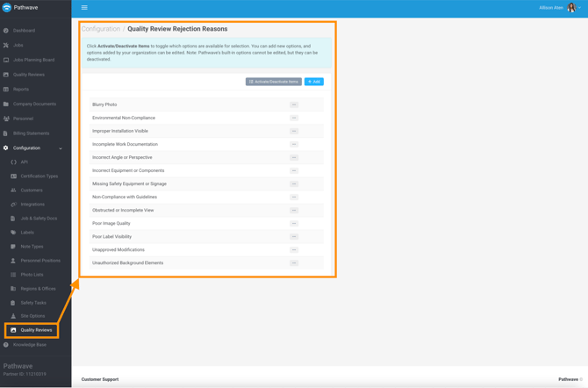Click the Integrations link icon
This screenshot has width=588, height=388.
point(13,205)
